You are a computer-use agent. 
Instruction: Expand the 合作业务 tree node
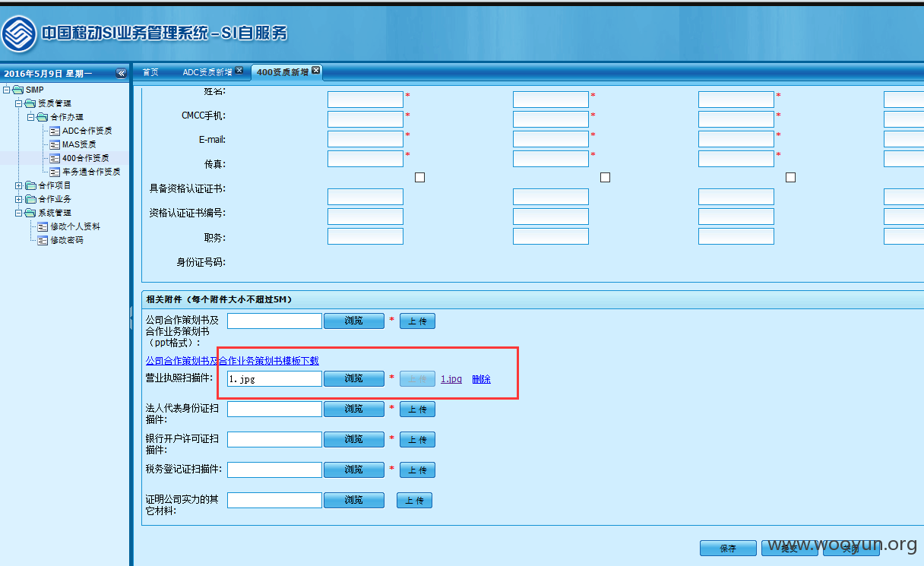click(18, 199)
